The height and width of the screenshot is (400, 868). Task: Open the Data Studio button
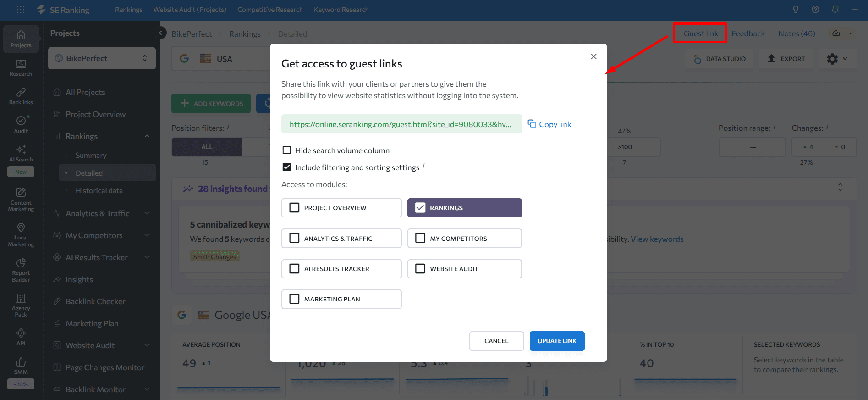coord(720,59)
